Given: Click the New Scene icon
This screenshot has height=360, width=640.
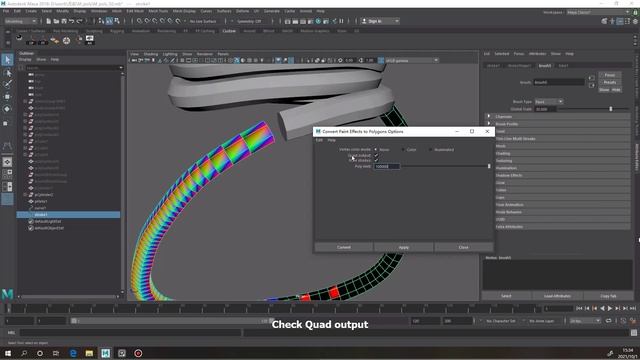Looking at the screenshot, I should [49, 21].
